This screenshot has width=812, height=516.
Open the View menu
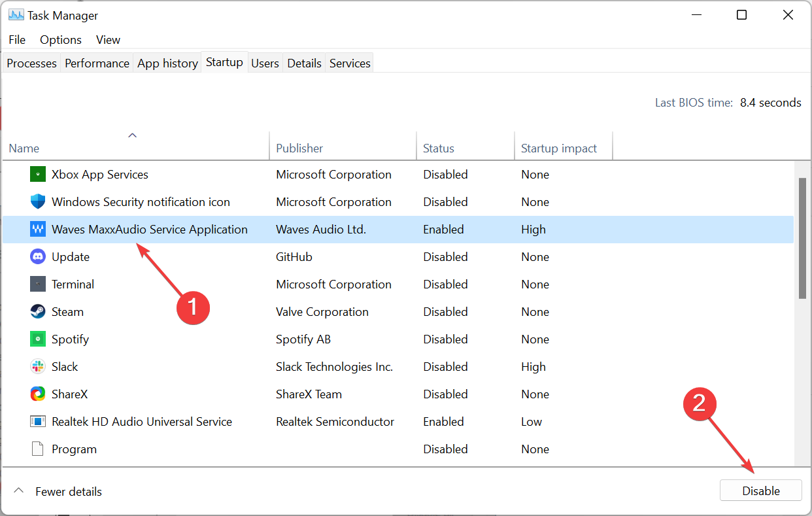(108, 40)
